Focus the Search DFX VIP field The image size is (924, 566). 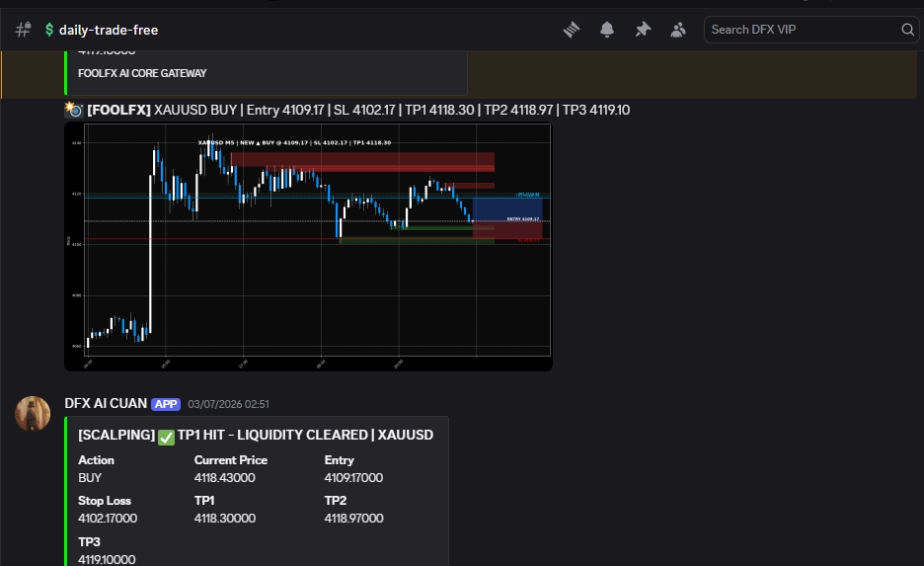pos(804,30)
